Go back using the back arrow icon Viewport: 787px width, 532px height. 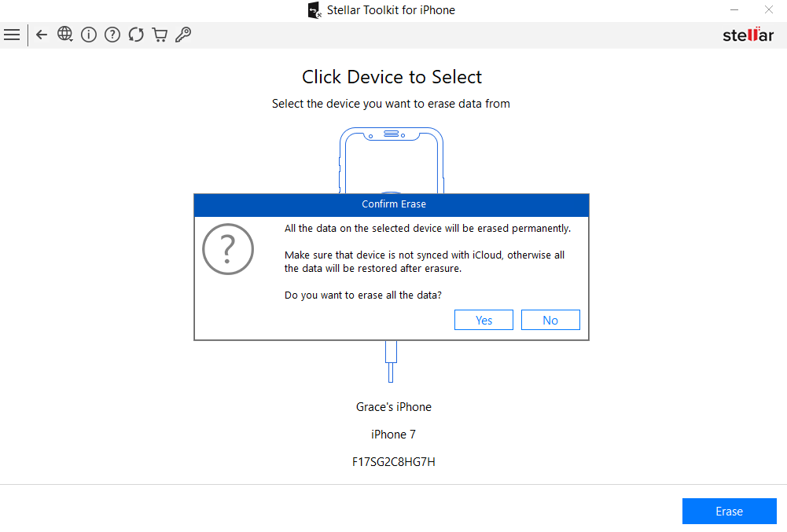click(x=41, y=35)
